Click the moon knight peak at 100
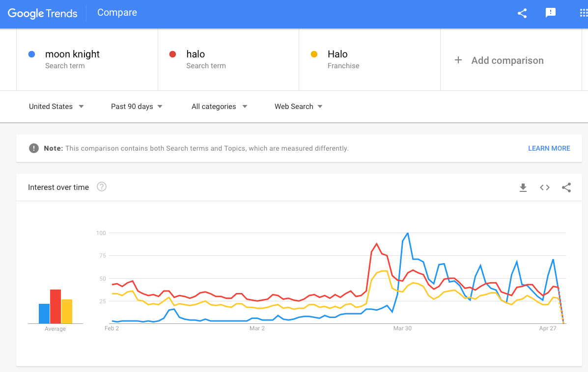The width and height of the screenshot is (588, 372). pyautogui.click(x=408, y=234)
